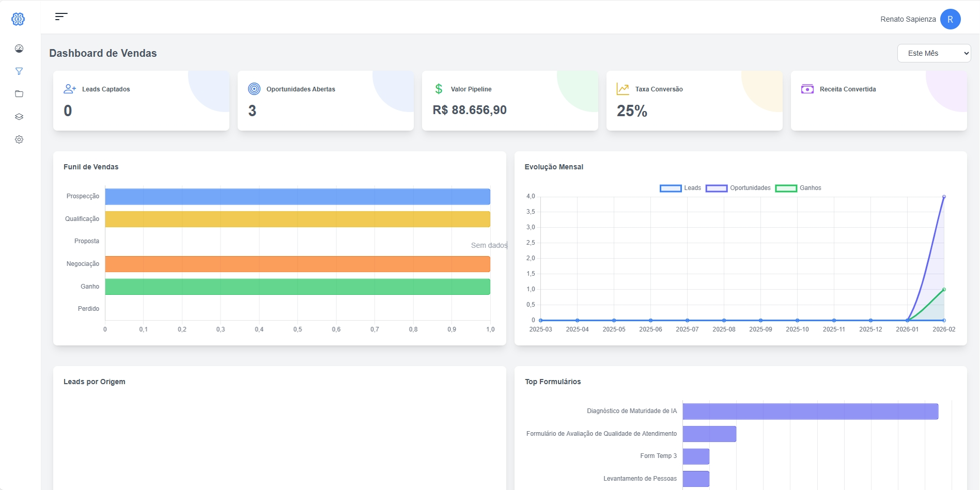Click the Diagnóstico de Maturidade de IA bar
The width and height of the screenshot is (980, 490).
[810, 411]
